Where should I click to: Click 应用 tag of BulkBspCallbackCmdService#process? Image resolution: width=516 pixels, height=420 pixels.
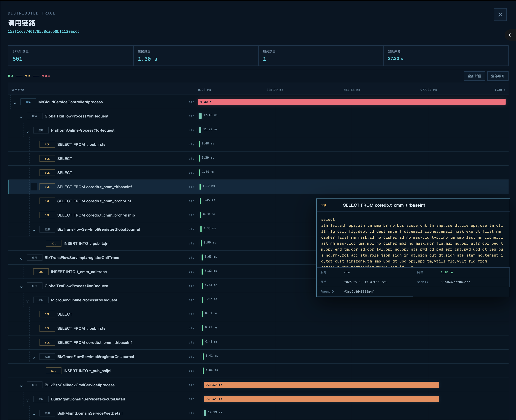[x=35, y=385]
